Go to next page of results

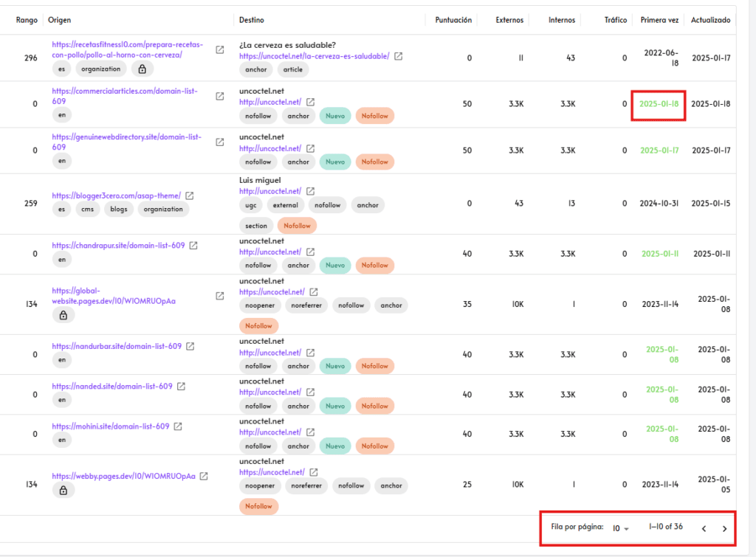coord(724,528)
